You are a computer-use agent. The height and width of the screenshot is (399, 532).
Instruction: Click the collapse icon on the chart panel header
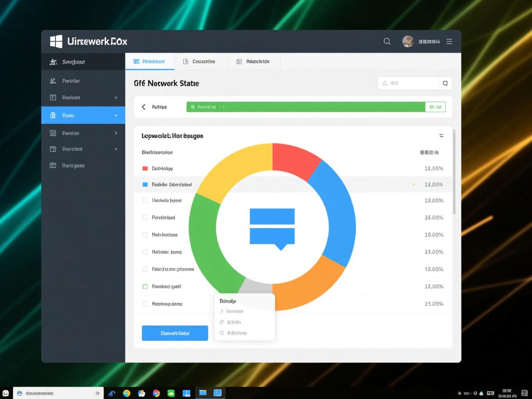click(x=441, y=135)
